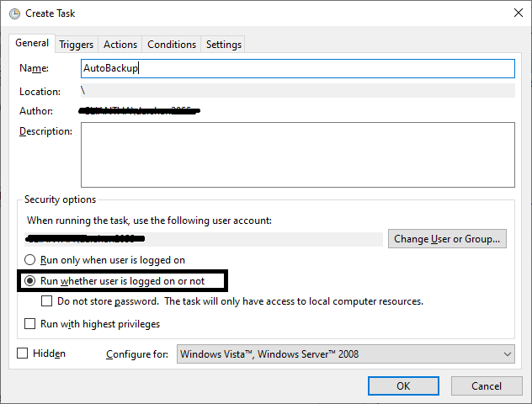532x404 pixels.
Task: Click into the Description text area
Action: 297,154
